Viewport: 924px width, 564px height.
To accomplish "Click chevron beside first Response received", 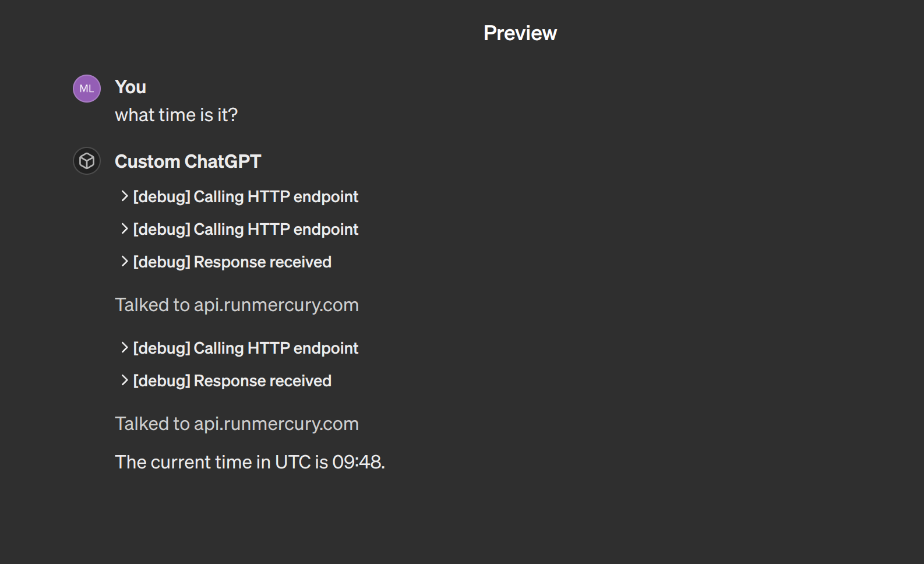I will [x=124, y=262].
